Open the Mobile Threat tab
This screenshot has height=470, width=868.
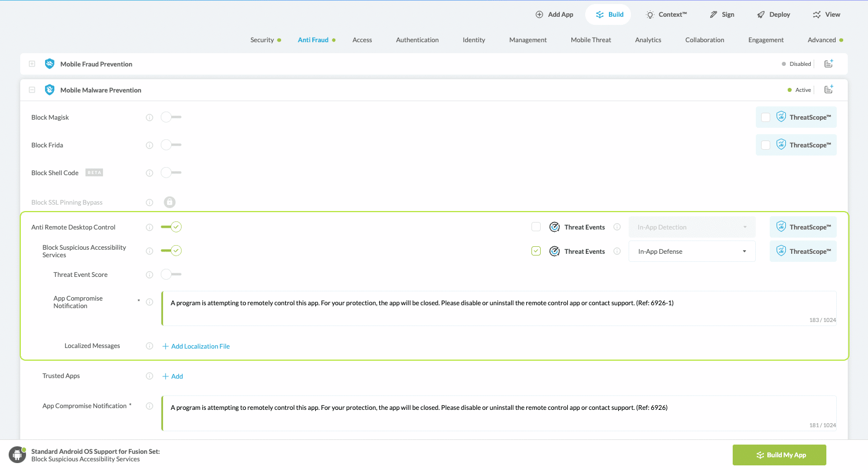[590, 40]
